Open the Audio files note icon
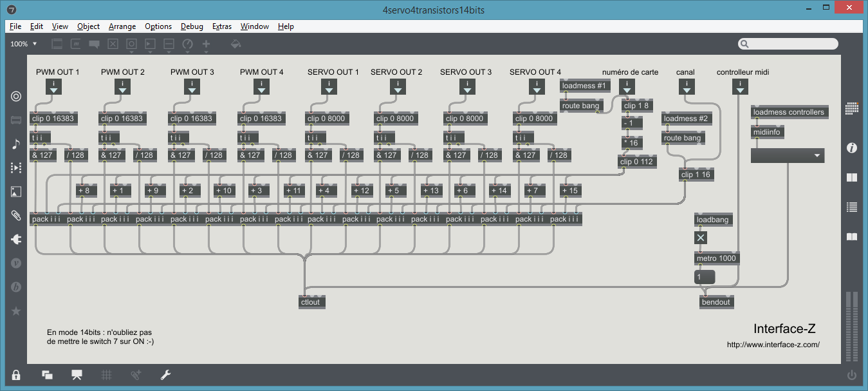 click(16, 144)
